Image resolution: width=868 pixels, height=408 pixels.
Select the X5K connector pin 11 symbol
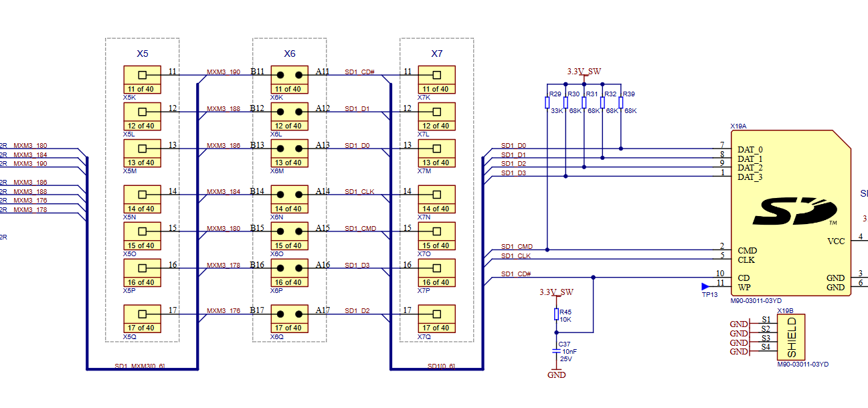tap(142, 80)
